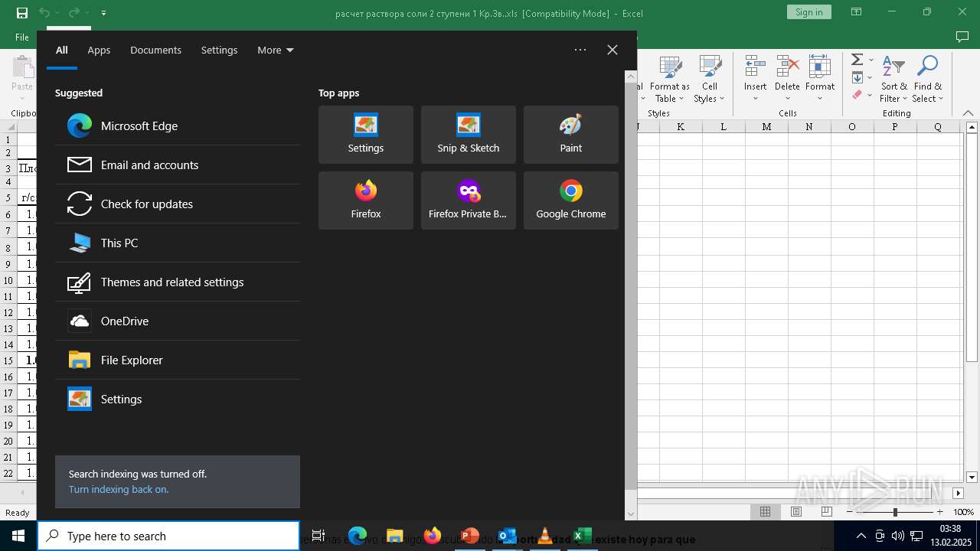Click Sign in button in Excel
The width and height of the screenshot is (980, 551).
(808, 11)
